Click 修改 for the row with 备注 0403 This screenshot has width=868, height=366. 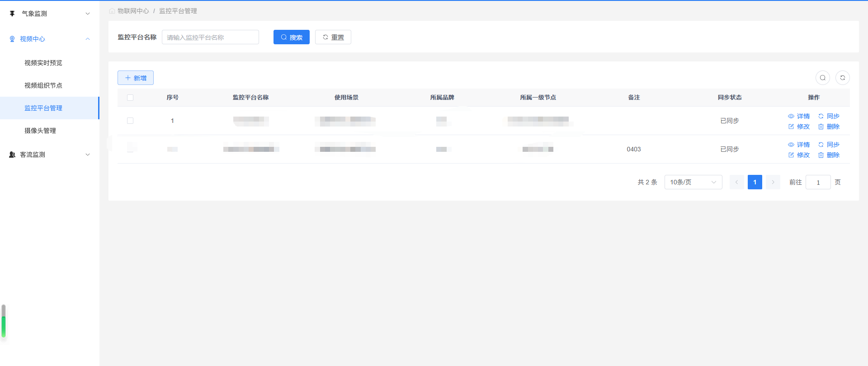point(799,155)
